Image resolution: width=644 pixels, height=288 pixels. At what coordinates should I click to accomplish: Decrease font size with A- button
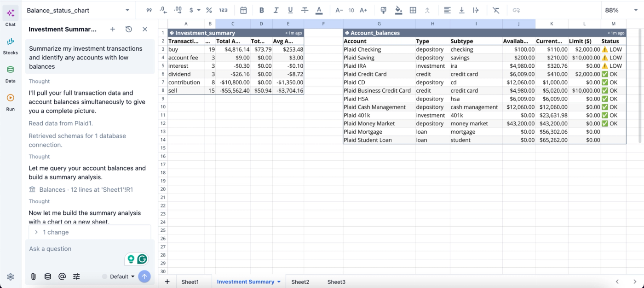[x=339, y=10]
